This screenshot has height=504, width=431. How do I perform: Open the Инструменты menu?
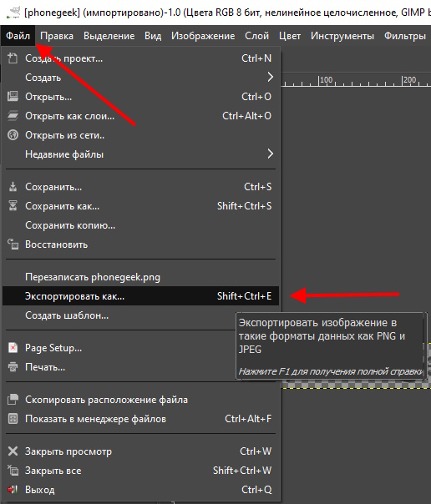tap(342, 36)
